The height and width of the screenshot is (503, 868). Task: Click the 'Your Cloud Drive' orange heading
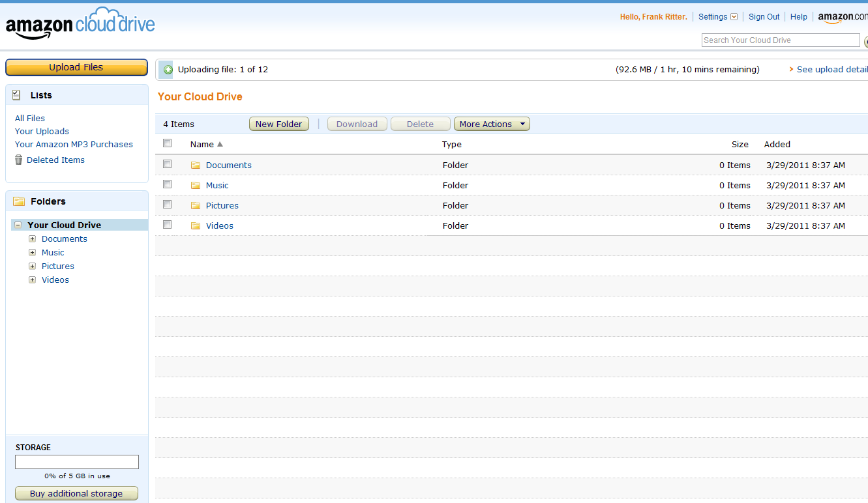click(x=200, y=96)
